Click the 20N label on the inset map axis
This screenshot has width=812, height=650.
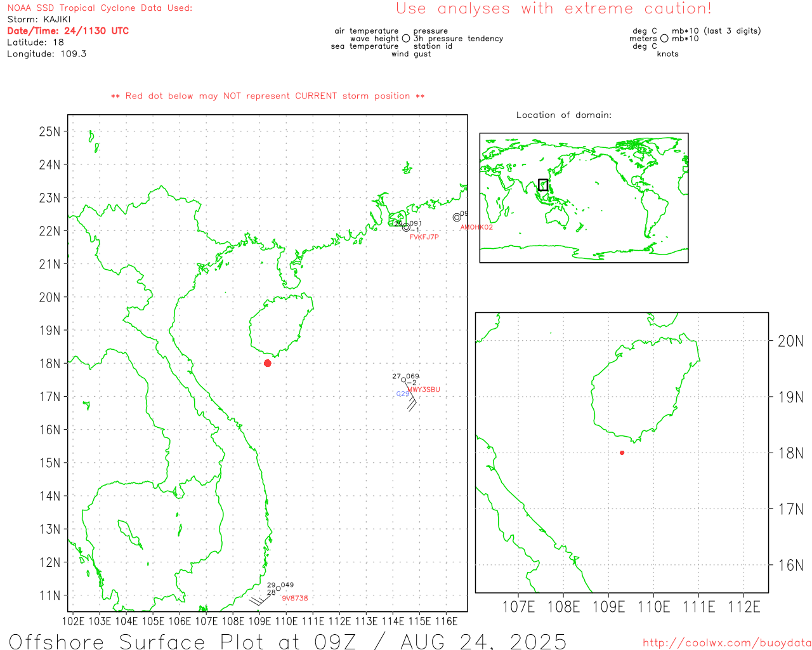(790, 341)
